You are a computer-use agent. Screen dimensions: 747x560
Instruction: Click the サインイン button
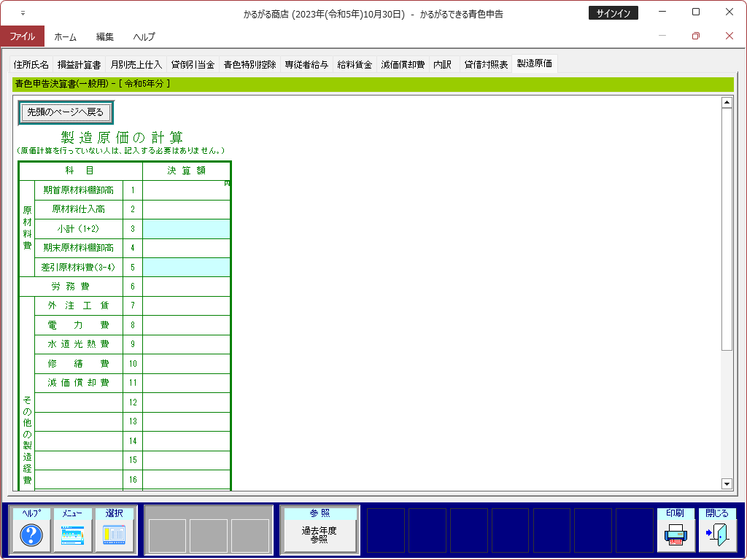(x=613, y=13)
